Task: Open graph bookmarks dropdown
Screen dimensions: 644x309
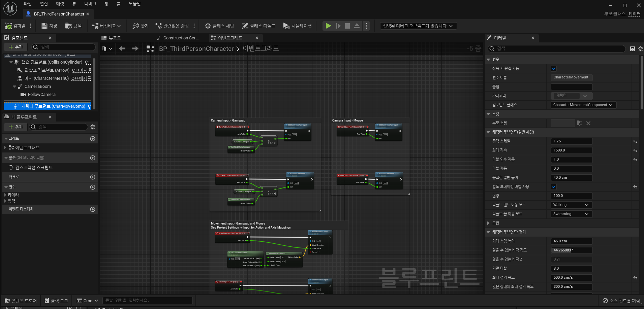Action: [x=107, y=49]
